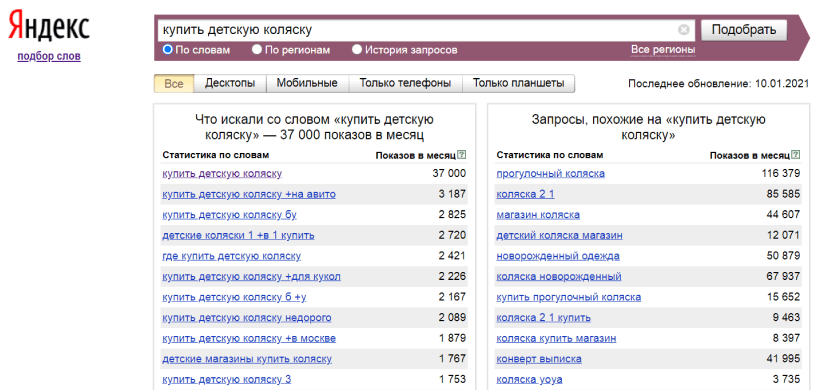Click the impressions value '67 937'

tap(783, 276)
